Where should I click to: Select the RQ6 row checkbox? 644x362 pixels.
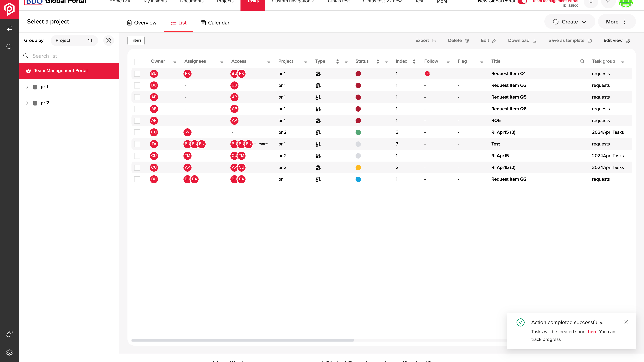(x=137, y=121)
